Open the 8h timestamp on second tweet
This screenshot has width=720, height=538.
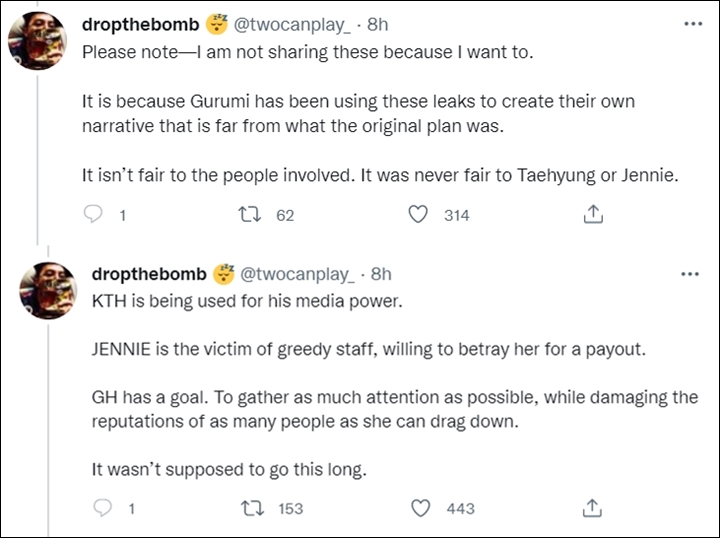[x=381, y=274]
